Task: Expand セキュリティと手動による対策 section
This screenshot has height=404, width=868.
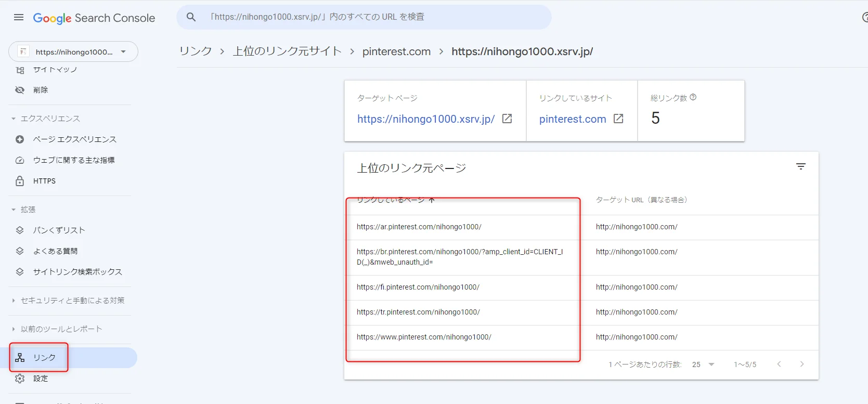Action: (68, 301)
